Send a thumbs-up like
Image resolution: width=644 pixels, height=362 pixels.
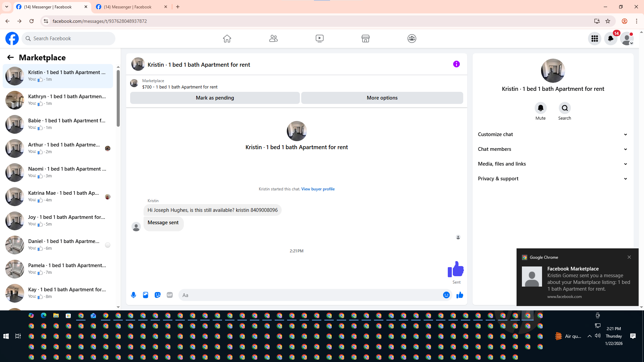point(460,295)
